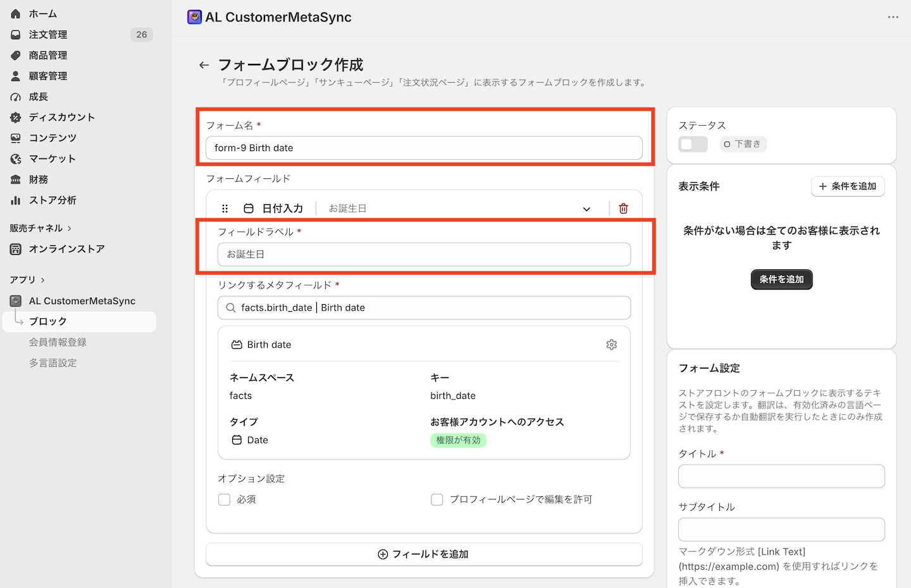The width and height of the screenshot is (911, 588).
Task: Click the outlined ＋ 条件を追加 button
Action: (x=848, y=187)
